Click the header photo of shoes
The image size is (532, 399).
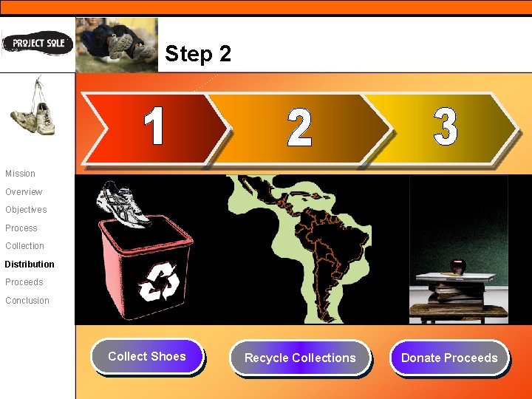click(117, 45)
